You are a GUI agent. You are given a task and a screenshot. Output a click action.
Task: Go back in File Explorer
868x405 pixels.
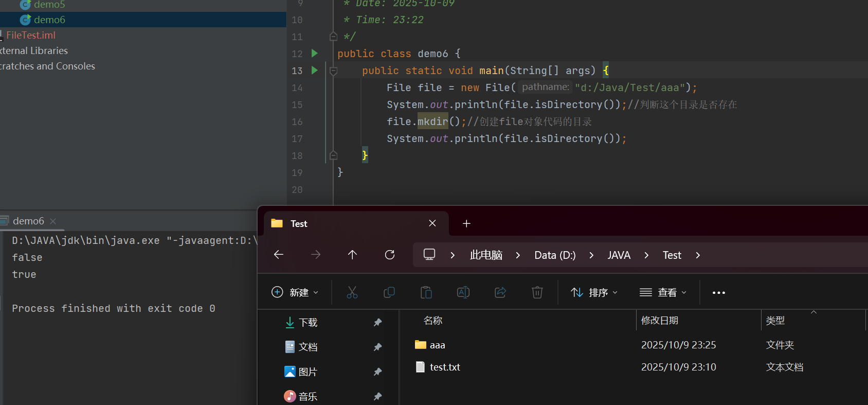click(x=279, y=255)
